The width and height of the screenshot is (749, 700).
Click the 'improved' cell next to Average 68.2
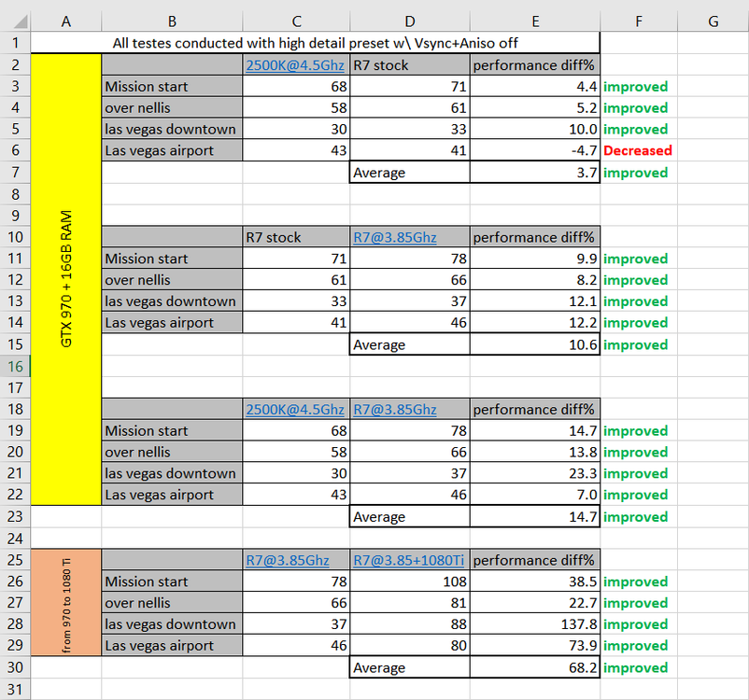[638, 667]
